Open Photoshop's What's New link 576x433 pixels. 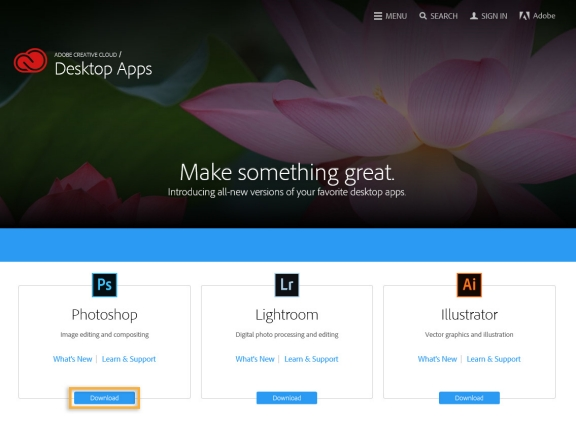click(72, 359)
